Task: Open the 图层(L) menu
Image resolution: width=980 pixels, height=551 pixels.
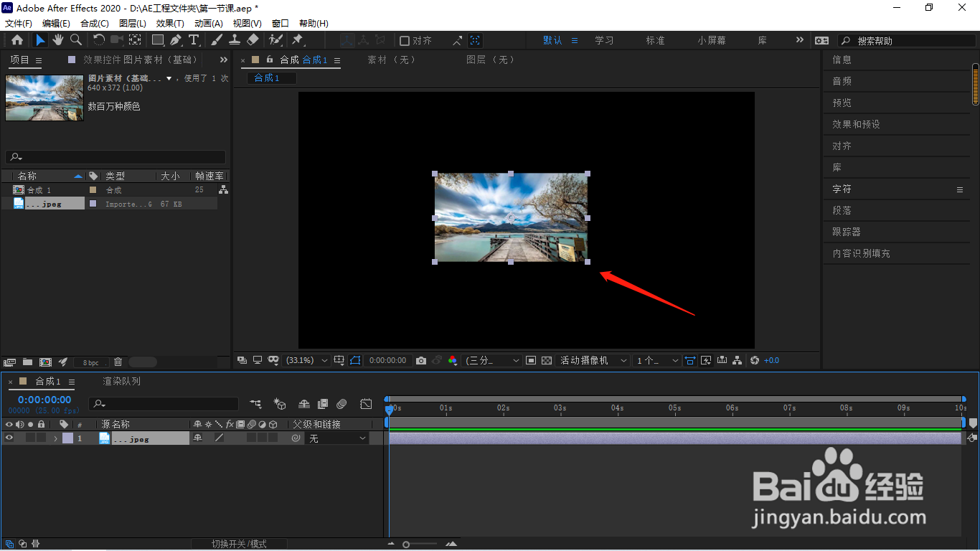Action: [133, 24]
